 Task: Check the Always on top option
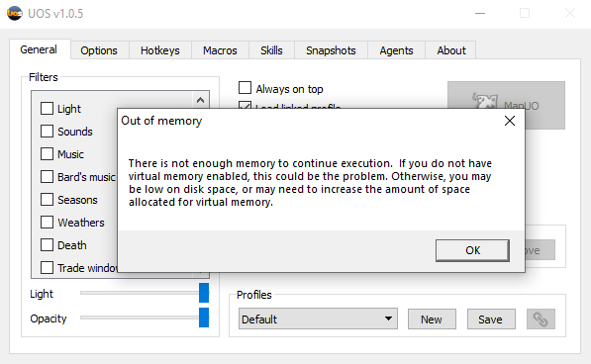tap(245, 88)
